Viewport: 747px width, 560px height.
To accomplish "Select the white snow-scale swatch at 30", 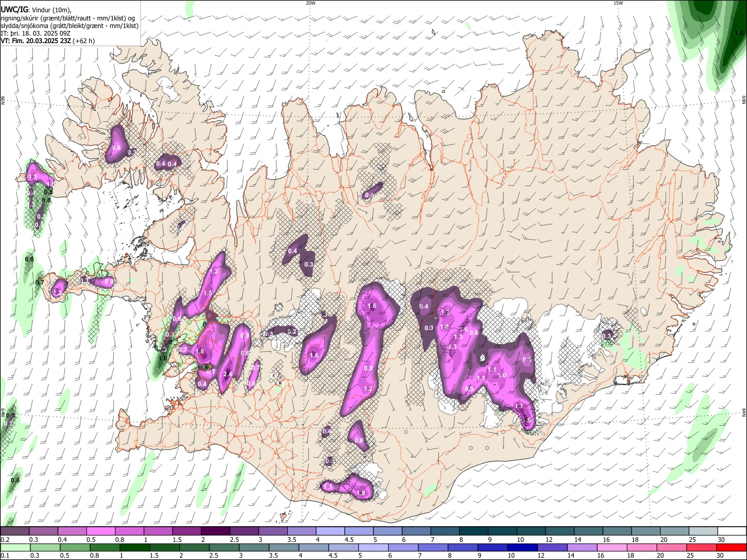I will point(732,531).
